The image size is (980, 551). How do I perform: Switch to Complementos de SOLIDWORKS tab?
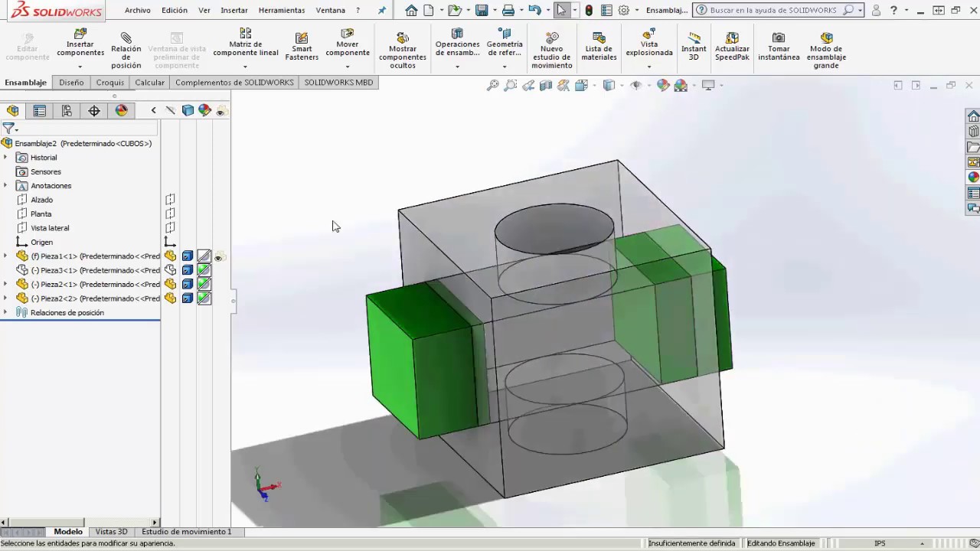(x=234, y=83)
